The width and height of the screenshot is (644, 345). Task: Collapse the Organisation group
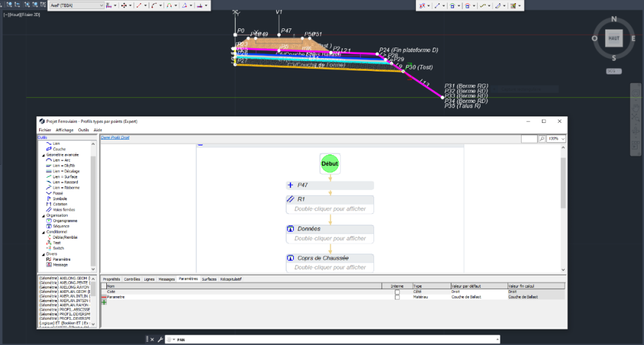click(44, 215)
